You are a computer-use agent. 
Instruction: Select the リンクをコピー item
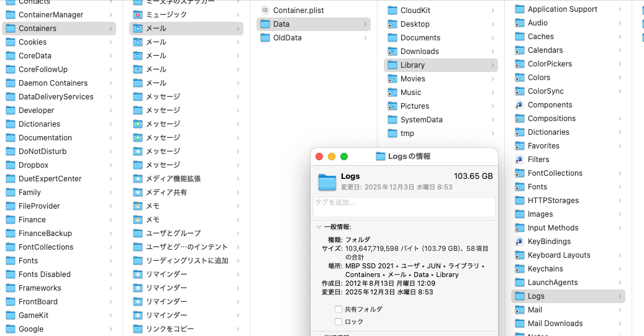(170, 329)
